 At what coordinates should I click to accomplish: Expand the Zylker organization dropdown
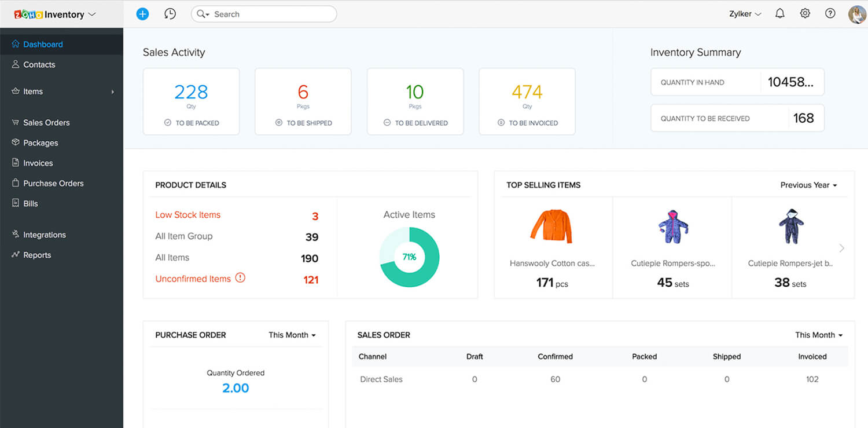tap(745, 14)
